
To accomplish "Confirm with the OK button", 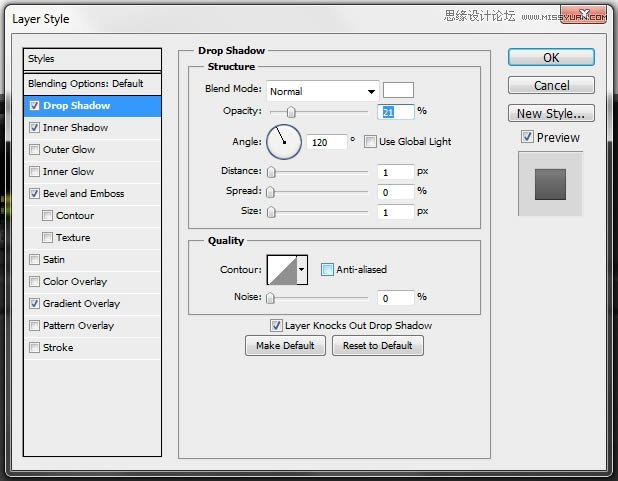I will (x=551, y=58).
